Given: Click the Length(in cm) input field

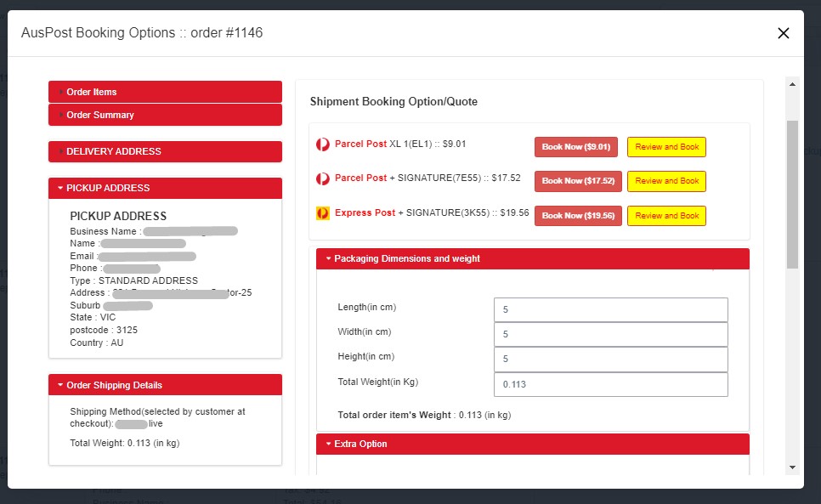Looking at the screenshot, I should 610,310.
